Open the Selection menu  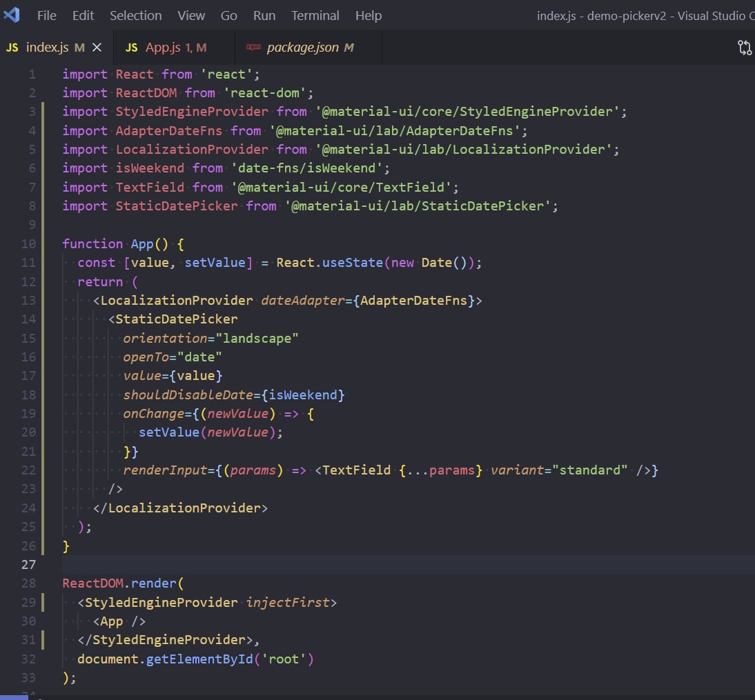point(135,15)
